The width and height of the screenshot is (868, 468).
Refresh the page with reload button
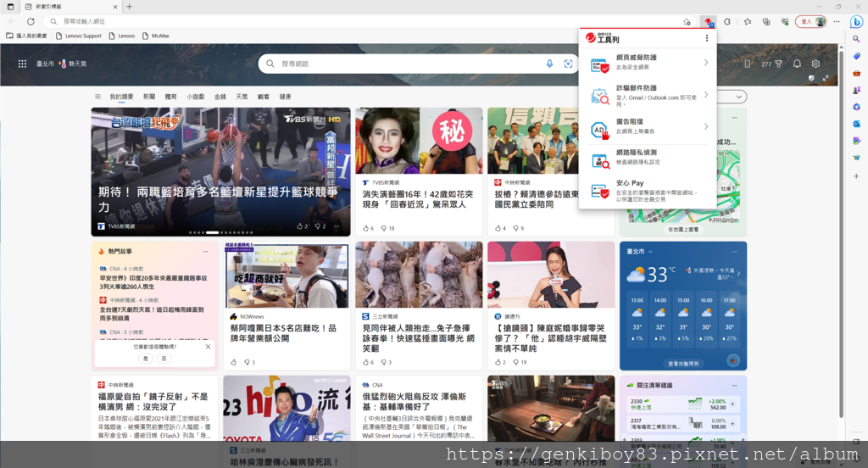tap(31, 21)
